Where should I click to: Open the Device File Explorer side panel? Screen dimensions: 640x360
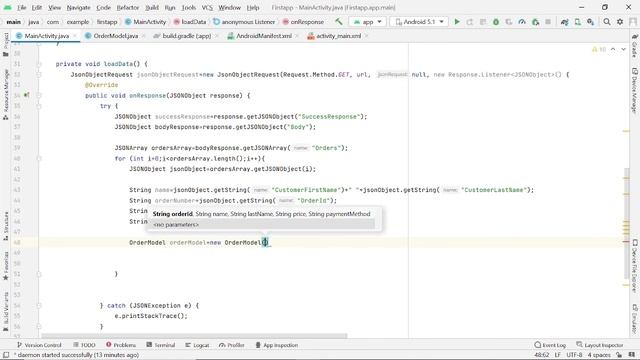(x=634, y=266)
